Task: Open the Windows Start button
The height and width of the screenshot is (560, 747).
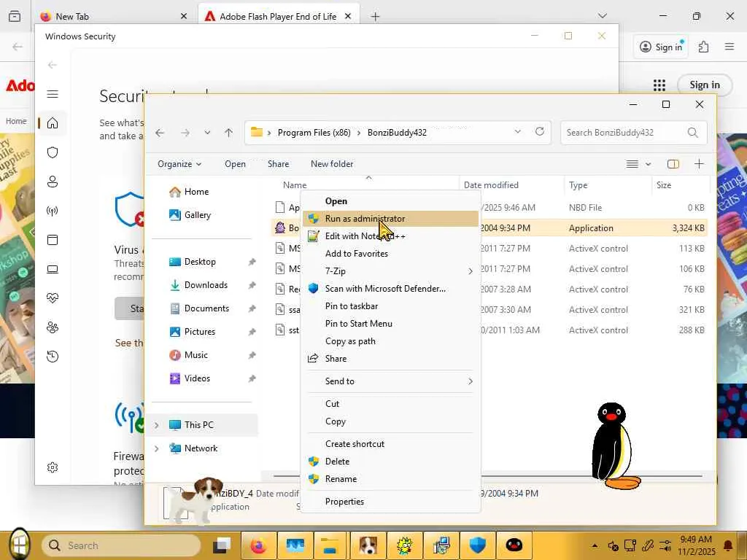Action: click(x=19, y=545)
